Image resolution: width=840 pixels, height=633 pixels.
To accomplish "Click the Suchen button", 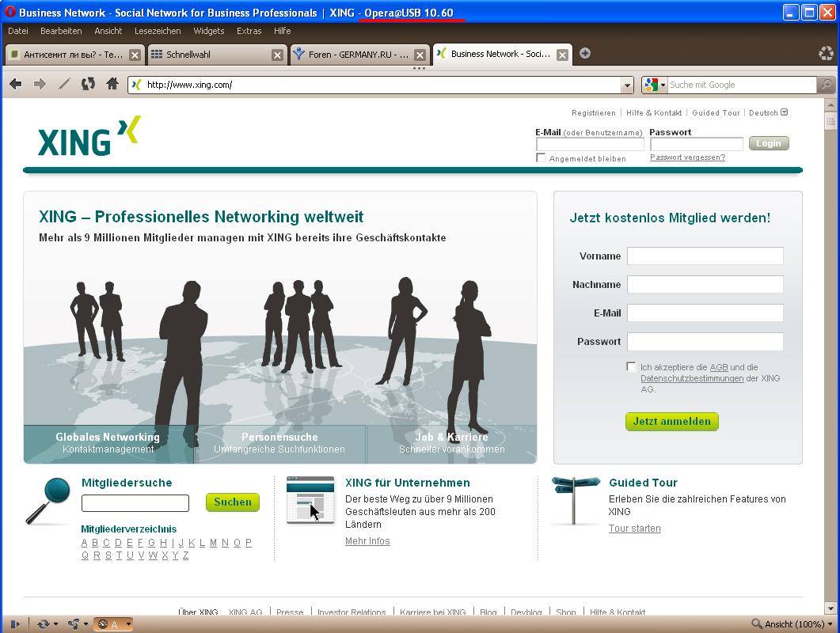I will tap(233, 502).
